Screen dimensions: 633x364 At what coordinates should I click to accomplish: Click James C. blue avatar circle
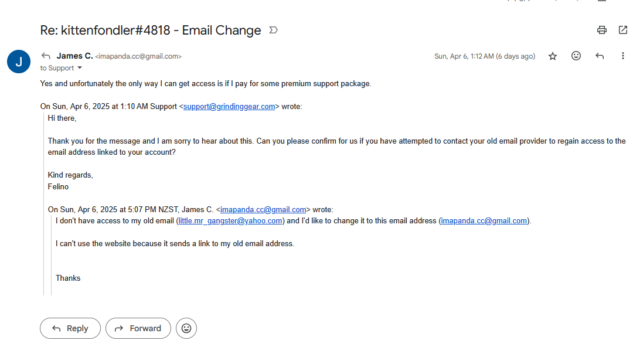point(19,62)
